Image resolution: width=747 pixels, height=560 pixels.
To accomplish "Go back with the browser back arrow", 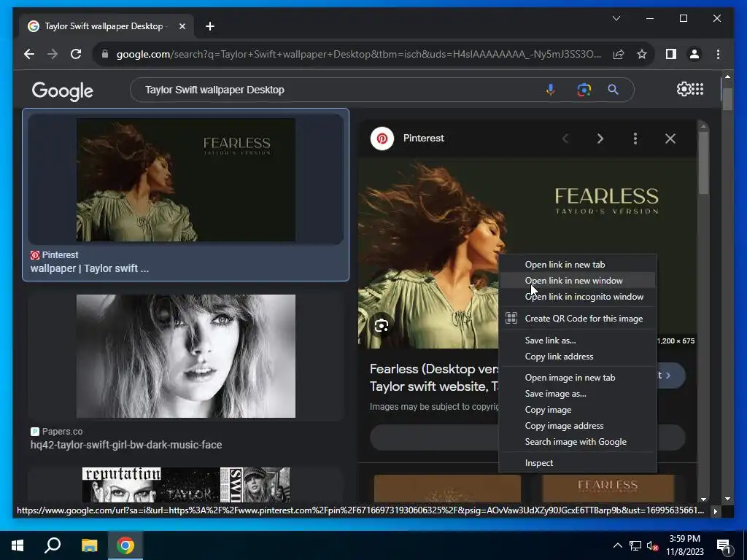I will point(29,54).
